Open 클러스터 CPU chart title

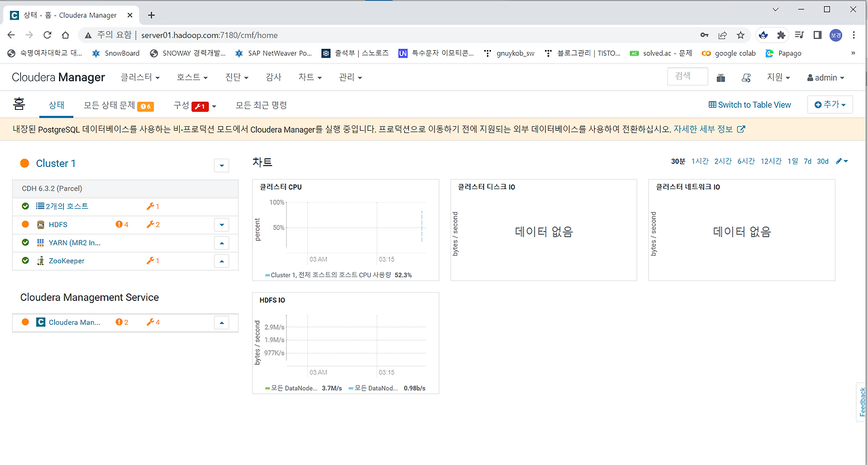(x=281, y=187)
